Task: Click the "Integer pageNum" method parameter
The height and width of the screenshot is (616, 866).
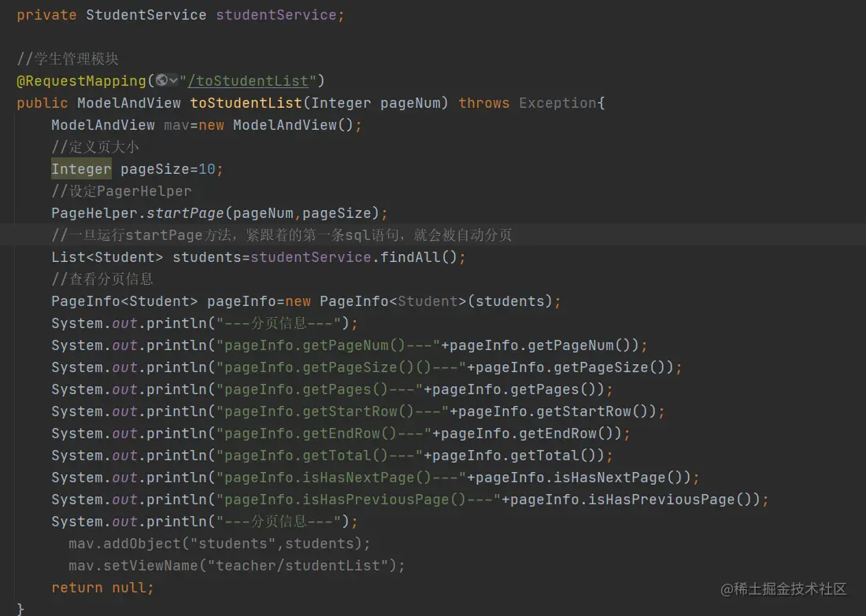Action: (376, 103)
